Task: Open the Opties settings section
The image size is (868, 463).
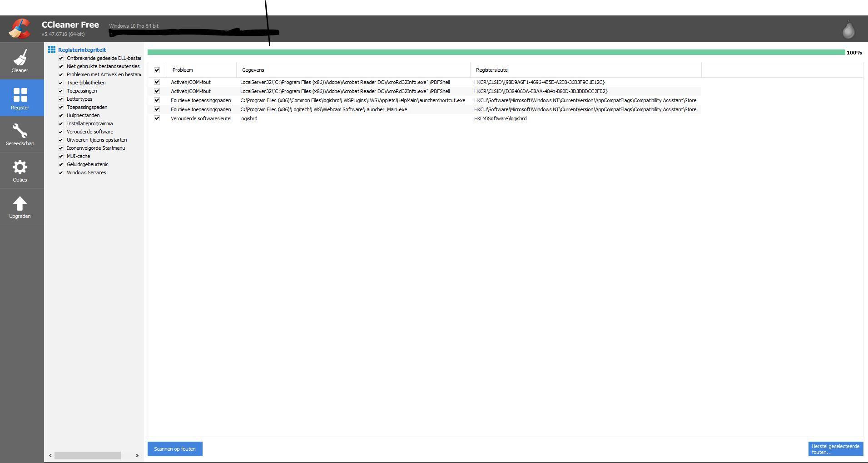Action: coord(20,171)
